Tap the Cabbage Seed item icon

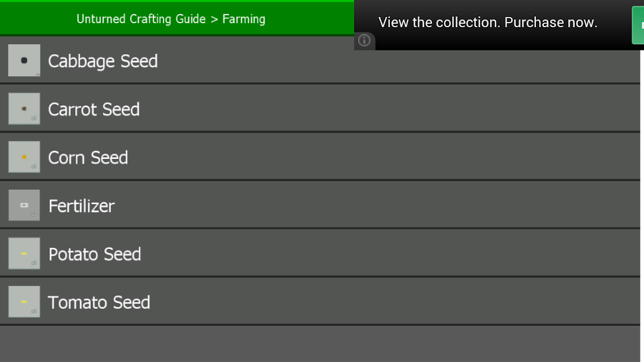tap(24, 61)
